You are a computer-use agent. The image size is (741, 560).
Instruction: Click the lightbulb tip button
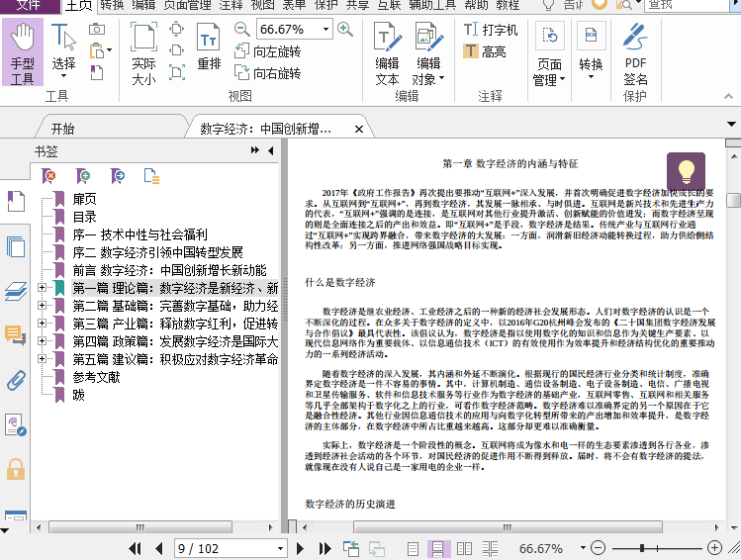(x=686, y=172)
